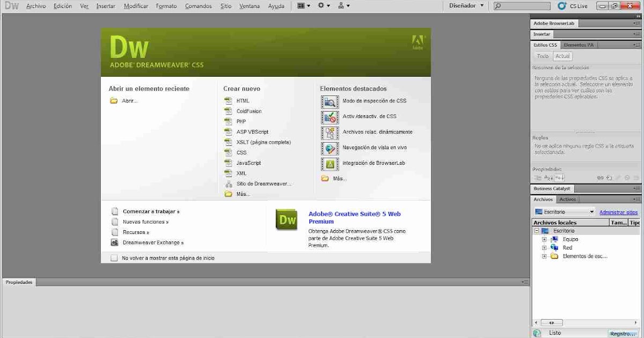This screenshot has width=644, height=338.
Task: Toggle list view in CSS Propiedades
Action: click(x=548, y=178)
